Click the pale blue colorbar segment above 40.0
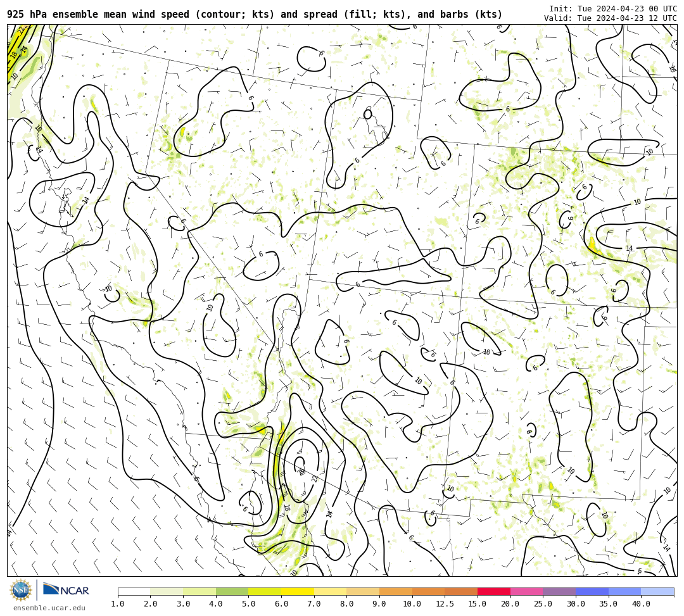684x616 pixels. (657, 591)
